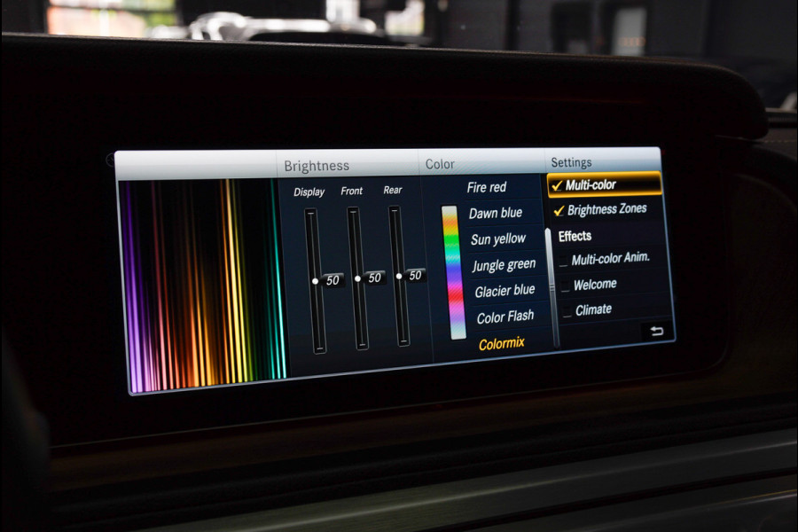
Task: Select Fire red color
Action: click(487, 187)
